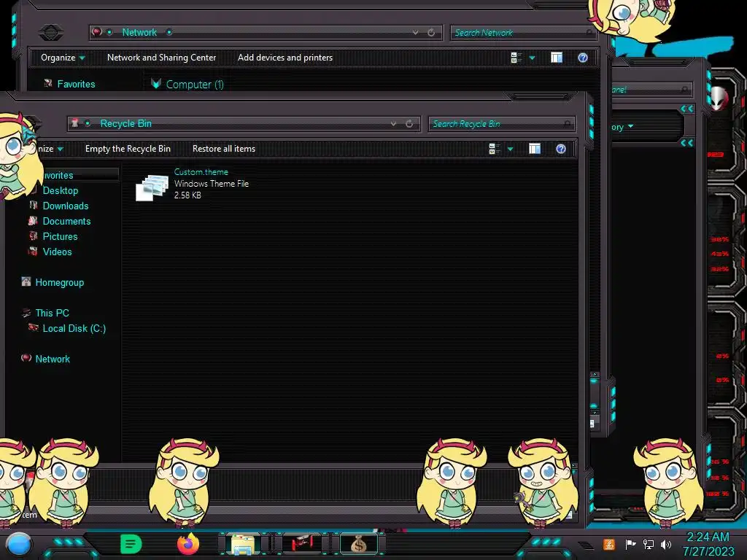Collapse lower double-chevron in right panel
747x560 pixels.
(x=686, y=142)
